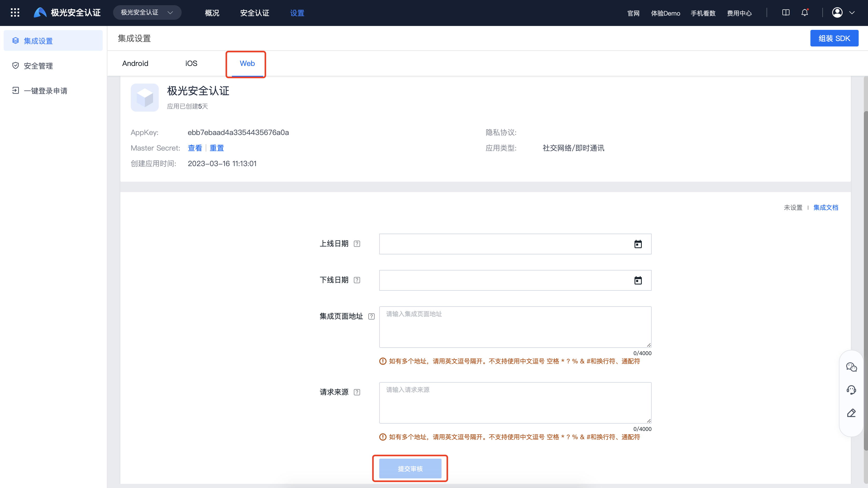Click the 上线日期 date input field
868x488 pixels.
515,244
